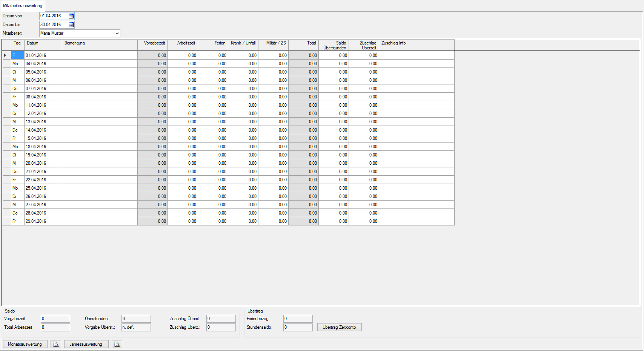Viewport: 644px width, 351px height.
Task: Click preview icon next to Jahresauswertung
Action: (117, 344)
